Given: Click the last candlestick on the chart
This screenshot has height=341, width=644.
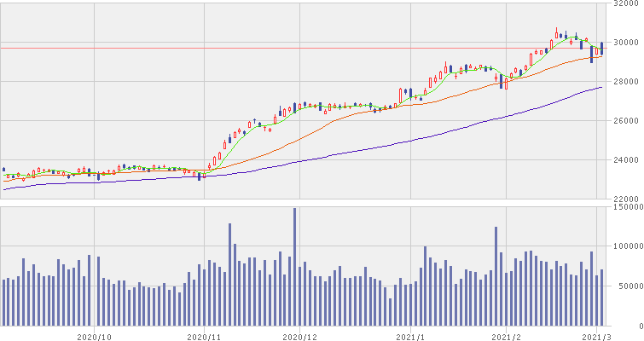Looking at the screenshot, I should (601, 49).
